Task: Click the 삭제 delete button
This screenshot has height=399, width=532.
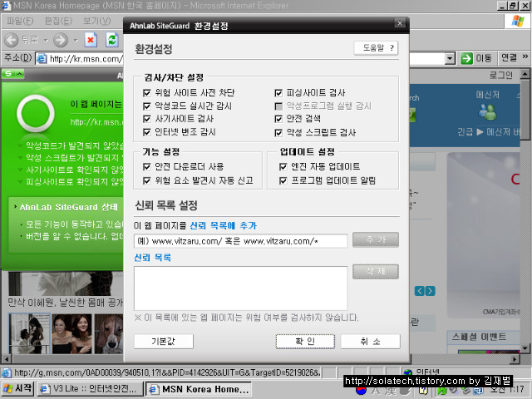Action: click(x=376, y=272)
